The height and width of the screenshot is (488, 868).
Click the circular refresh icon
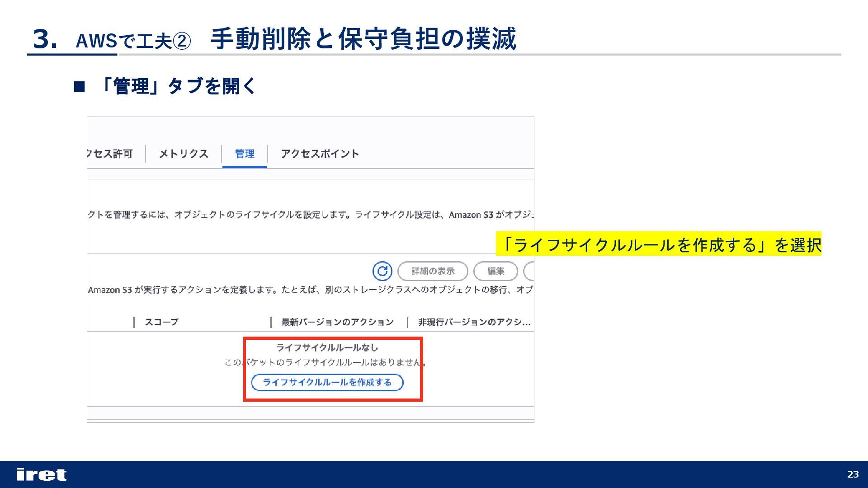382,271
